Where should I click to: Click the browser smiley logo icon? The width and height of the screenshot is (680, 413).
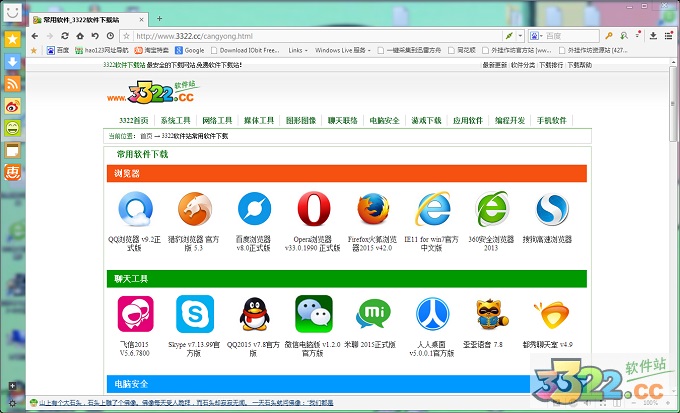click(13, 12)
